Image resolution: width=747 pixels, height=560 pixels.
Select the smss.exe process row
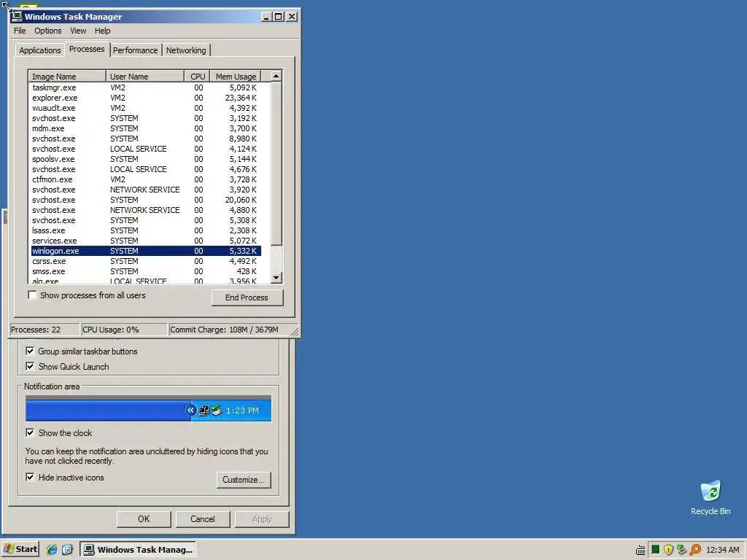(x=146, y=271)
